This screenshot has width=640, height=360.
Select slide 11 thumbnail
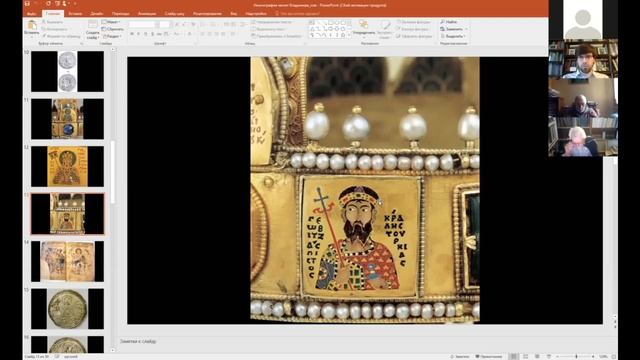(x=67, y=119)
